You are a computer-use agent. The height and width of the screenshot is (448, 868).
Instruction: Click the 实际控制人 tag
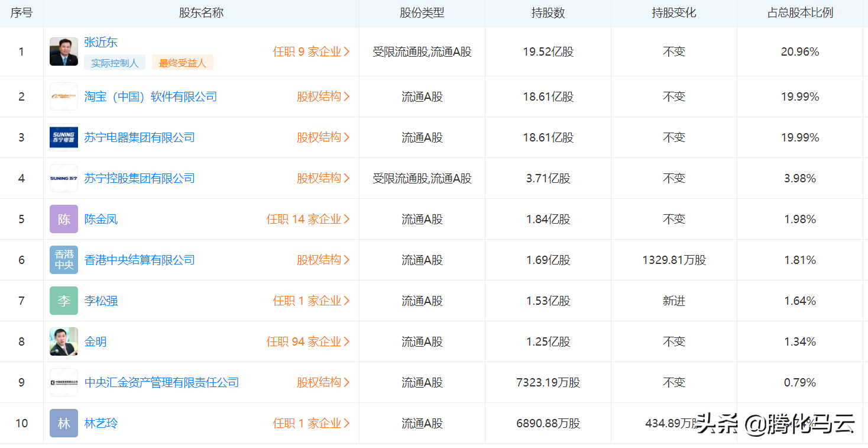(x=115, y=63)
